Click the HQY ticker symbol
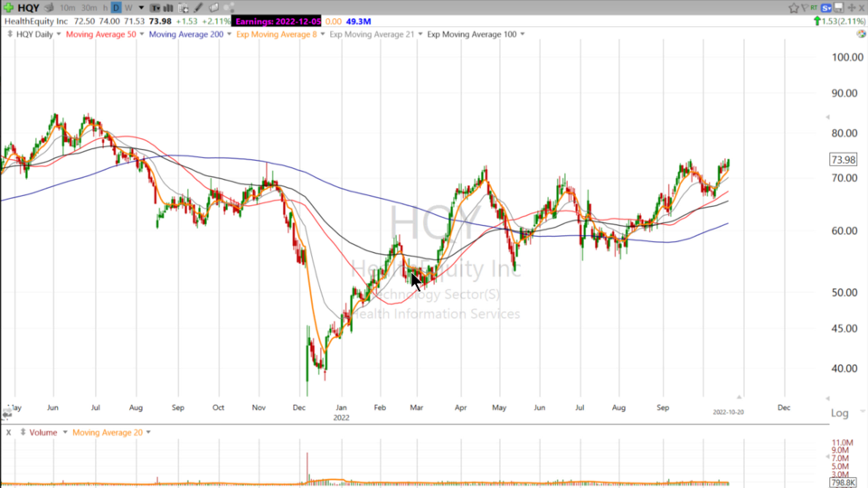 point(28,8)
